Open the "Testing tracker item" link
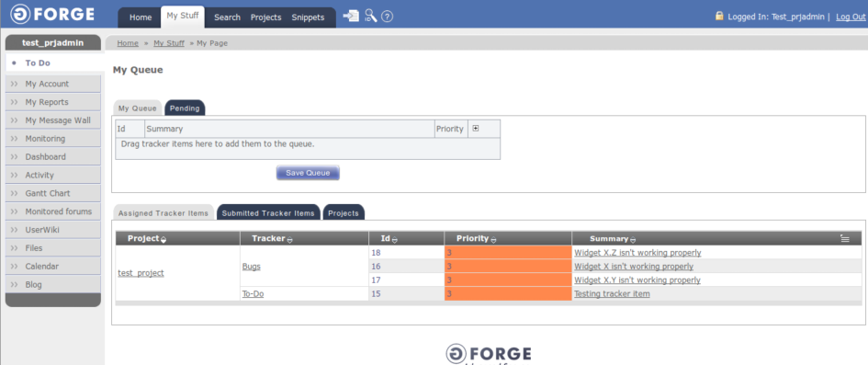 612,294
